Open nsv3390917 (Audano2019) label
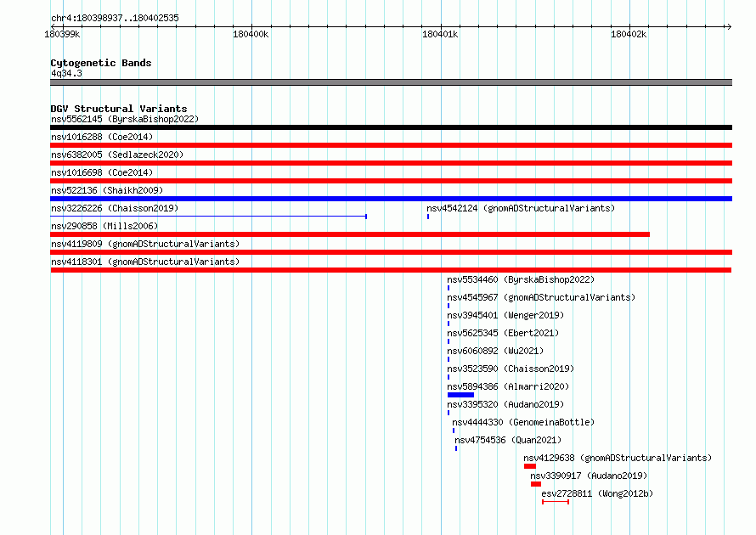756x535 pixels. [x=589, y=476]
